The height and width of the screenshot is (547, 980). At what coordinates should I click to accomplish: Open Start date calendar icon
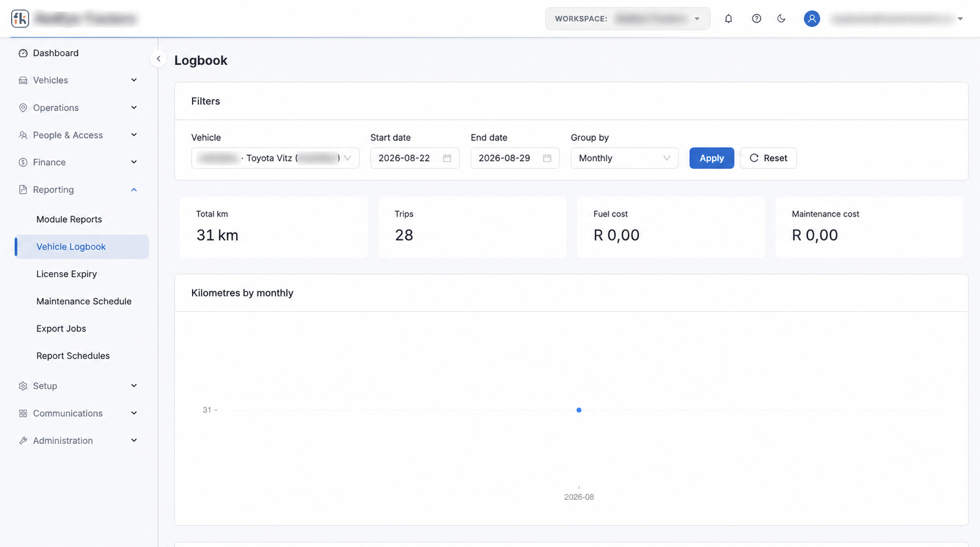447,158
